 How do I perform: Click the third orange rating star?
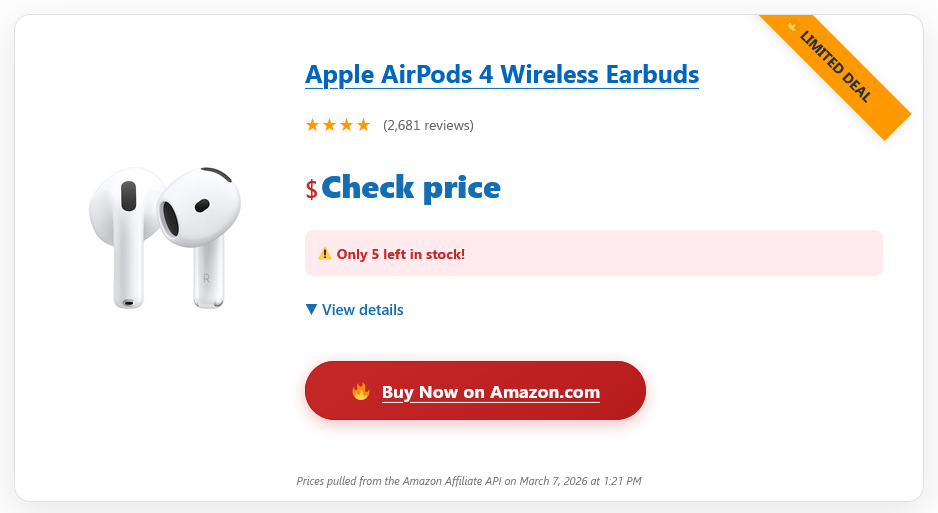(346, 125)
